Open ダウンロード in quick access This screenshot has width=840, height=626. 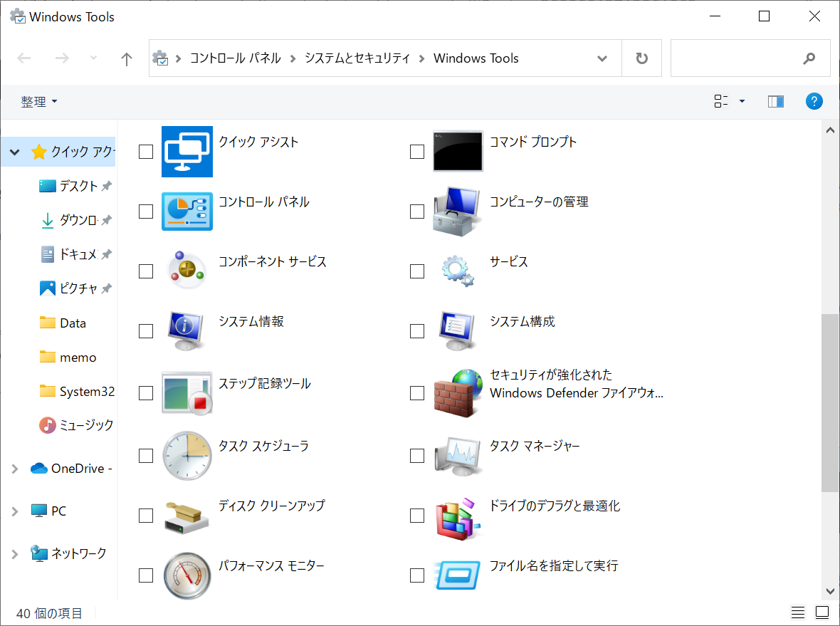point(75,220)
